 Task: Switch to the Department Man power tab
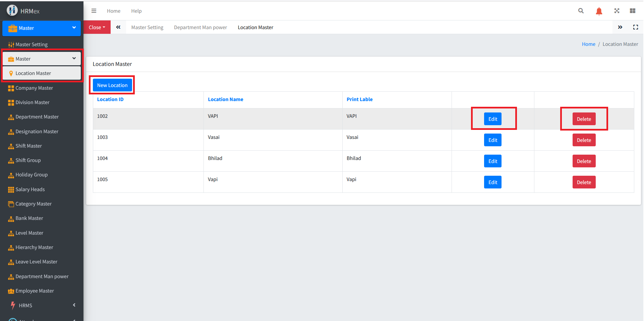click(200, 27)
